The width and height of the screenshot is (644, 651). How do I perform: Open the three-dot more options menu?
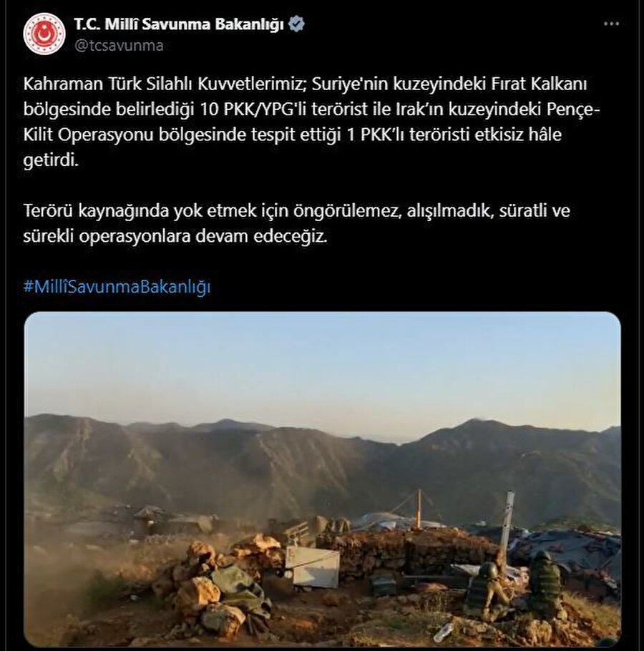click(611, 24)
